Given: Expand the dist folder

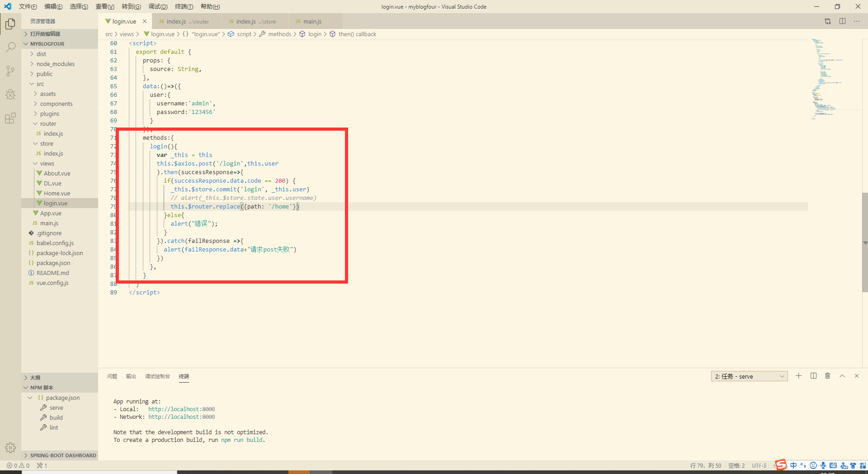Looking at the screenshot, I should [x=41, y=54].
